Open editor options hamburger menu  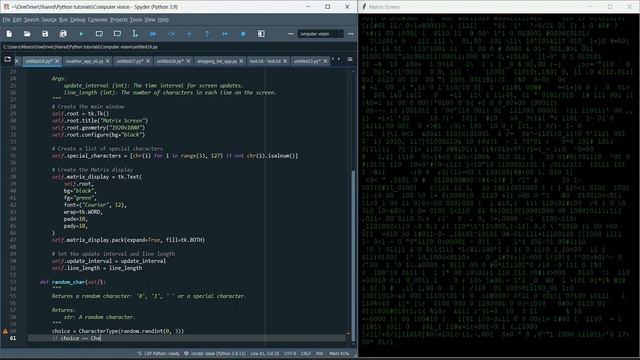pos(350,60)
